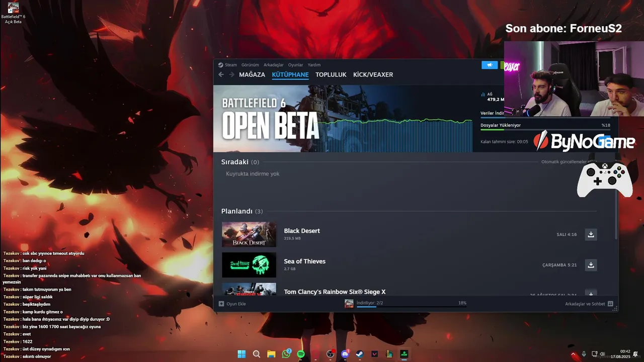The image size is (644, 362).
Task: Click the small game icon in the download status bar
Action: tap(349, 303)
